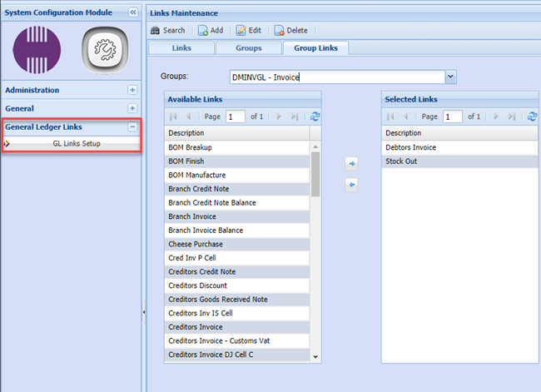Click the Available Links page number field
This screenshot has width=541, height=392.
(x=236, y=117)
